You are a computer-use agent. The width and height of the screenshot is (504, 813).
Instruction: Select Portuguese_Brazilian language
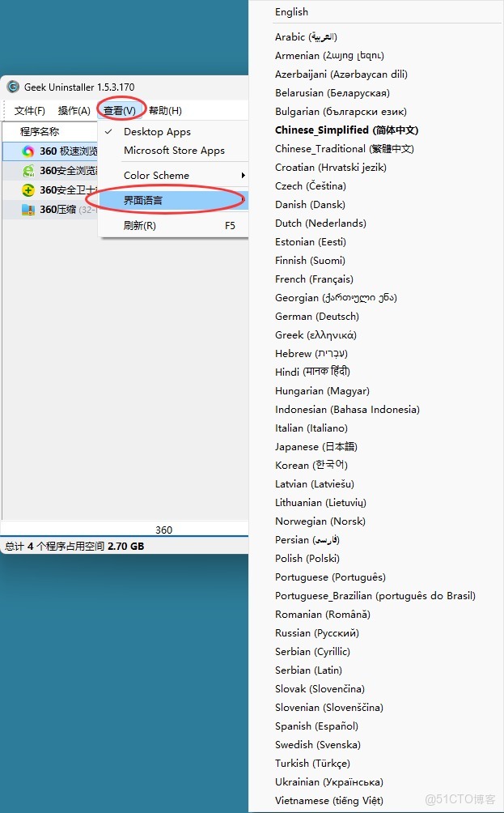(376, 596)
